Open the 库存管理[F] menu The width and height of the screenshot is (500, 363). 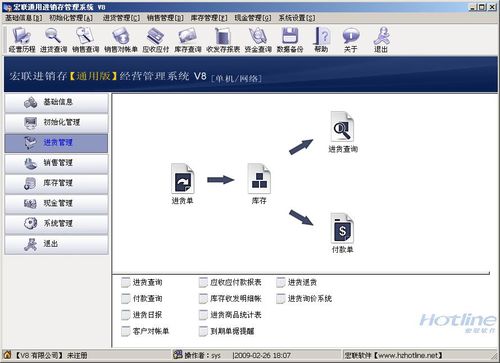pos(209,18)
